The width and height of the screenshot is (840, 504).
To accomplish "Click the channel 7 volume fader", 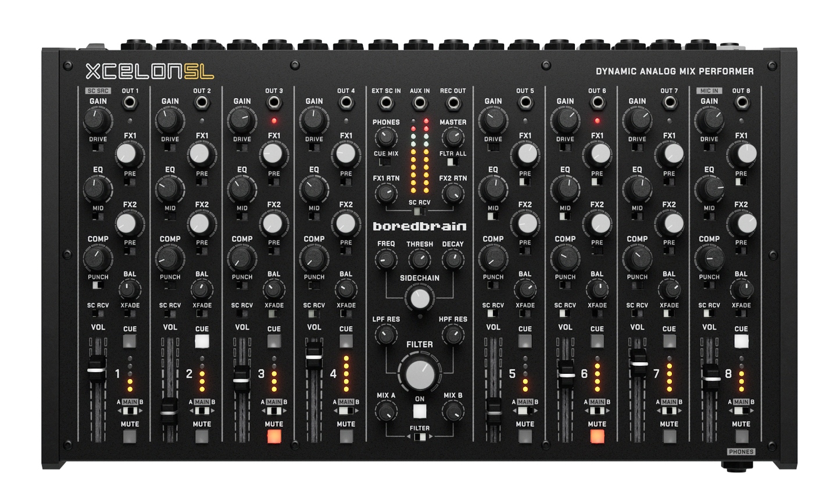I will [638, 364].
